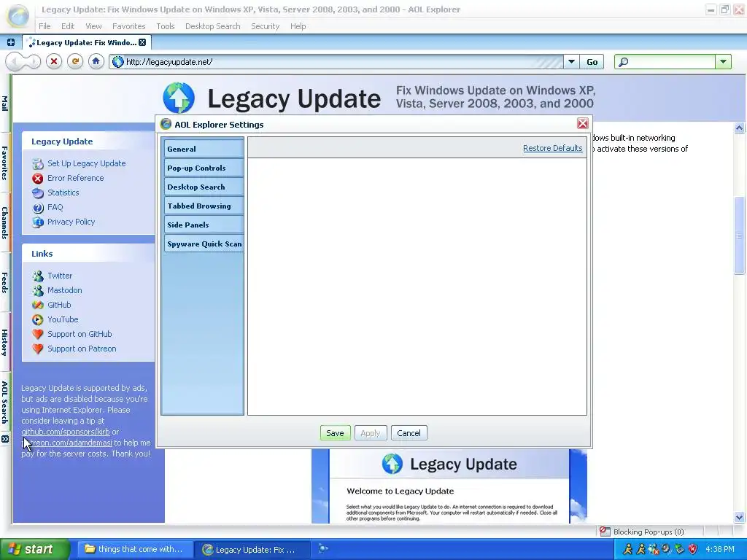Select the Spyware Quick Scan category
This screenshot has width=747, height=560.
point(204,244)
